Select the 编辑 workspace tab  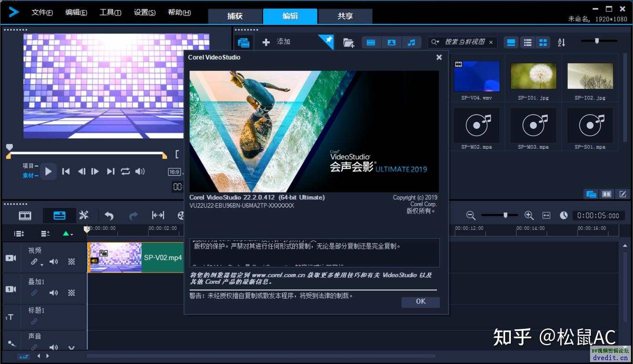pos(290,16)
